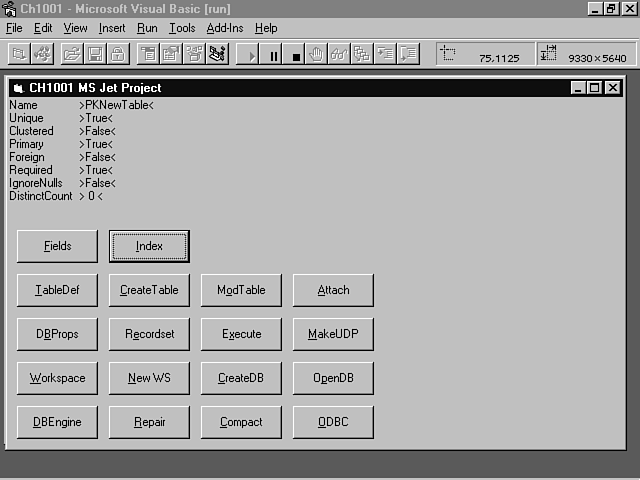Open the Tools menu

[182, 28]
